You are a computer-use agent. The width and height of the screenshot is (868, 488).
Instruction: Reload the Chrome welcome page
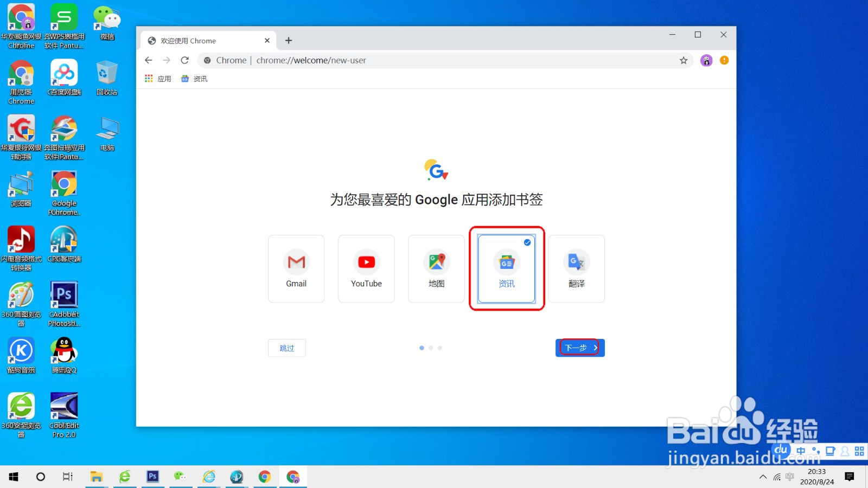point(184,60)
